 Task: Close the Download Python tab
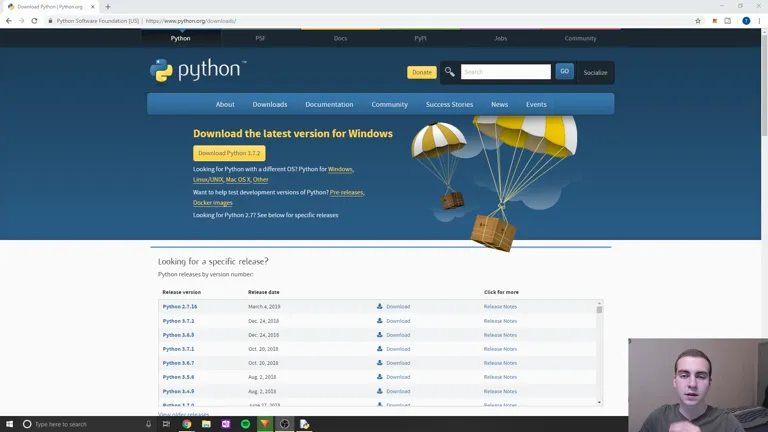93,7
